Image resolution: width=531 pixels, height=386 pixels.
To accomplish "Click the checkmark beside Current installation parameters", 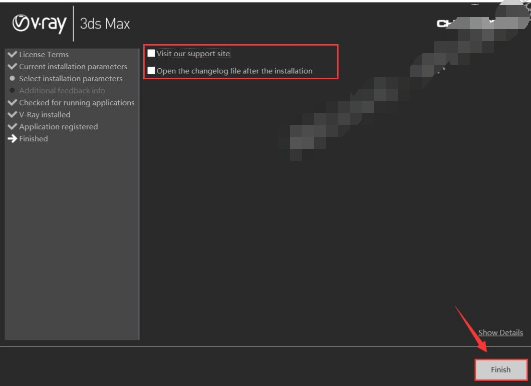I will click(x=12, y=66).
